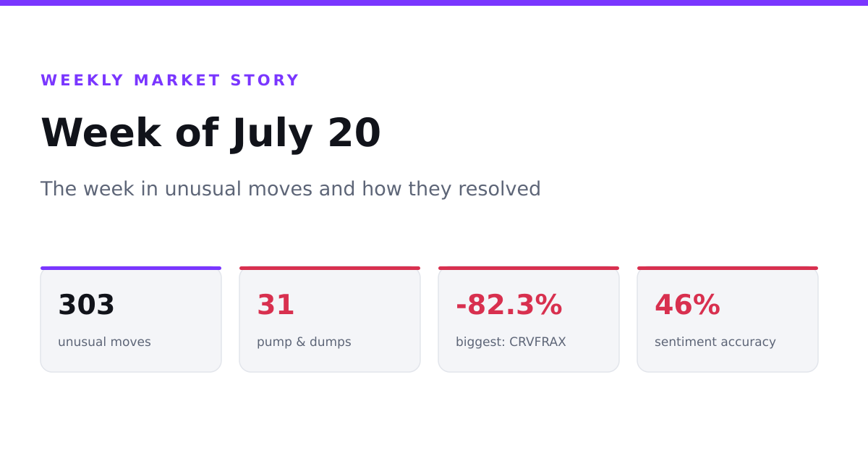Click the pump & dumps label

click(x=304, y=342)
